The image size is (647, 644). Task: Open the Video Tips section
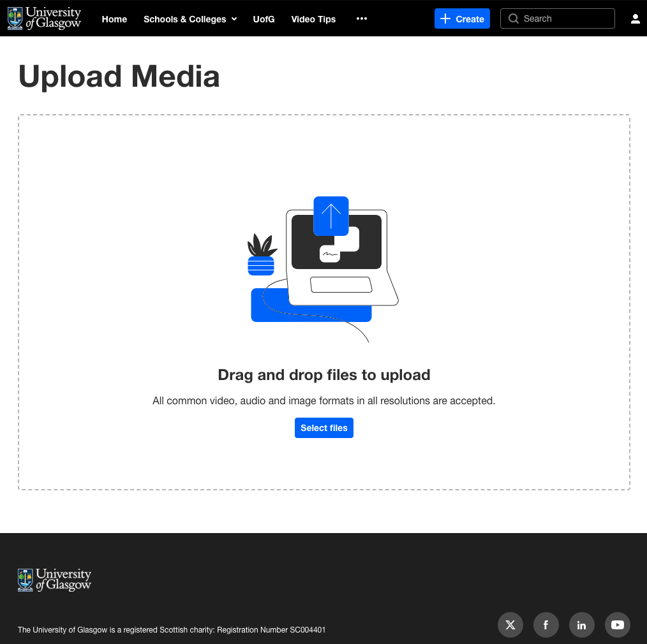click(313, 19)
